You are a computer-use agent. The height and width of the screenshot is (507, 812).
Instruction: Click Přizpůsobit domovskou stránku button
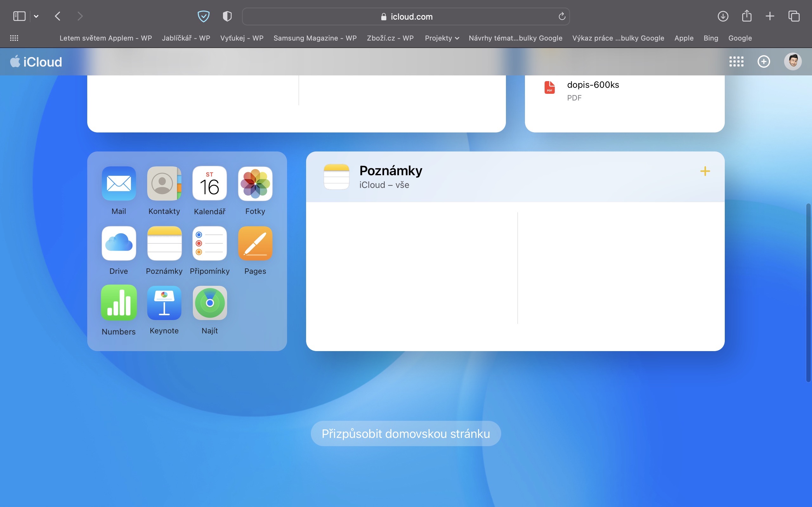tap(406, 433)
